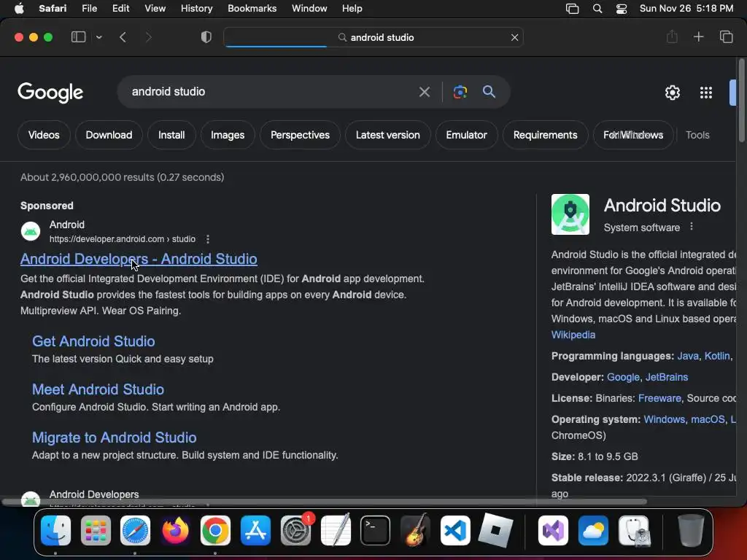Follow the Java programming language link
This screenshot has height=560, width=747.
(687, 356)
